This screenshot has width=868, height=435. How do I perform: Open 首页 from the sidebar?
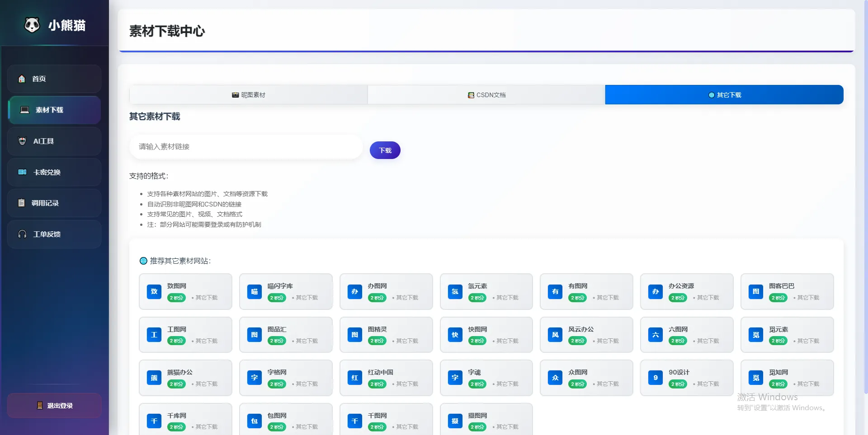point(54,79)
